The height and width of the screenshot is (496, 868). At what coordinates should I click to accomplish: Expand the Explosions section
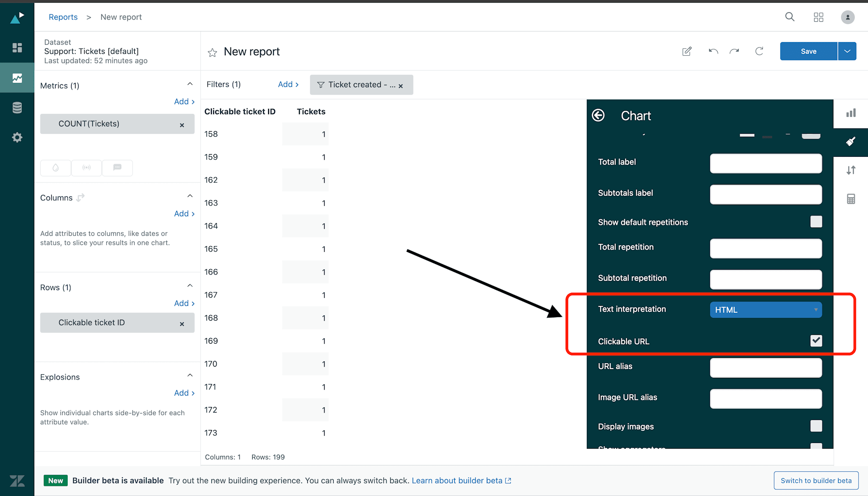pos(190,376)
